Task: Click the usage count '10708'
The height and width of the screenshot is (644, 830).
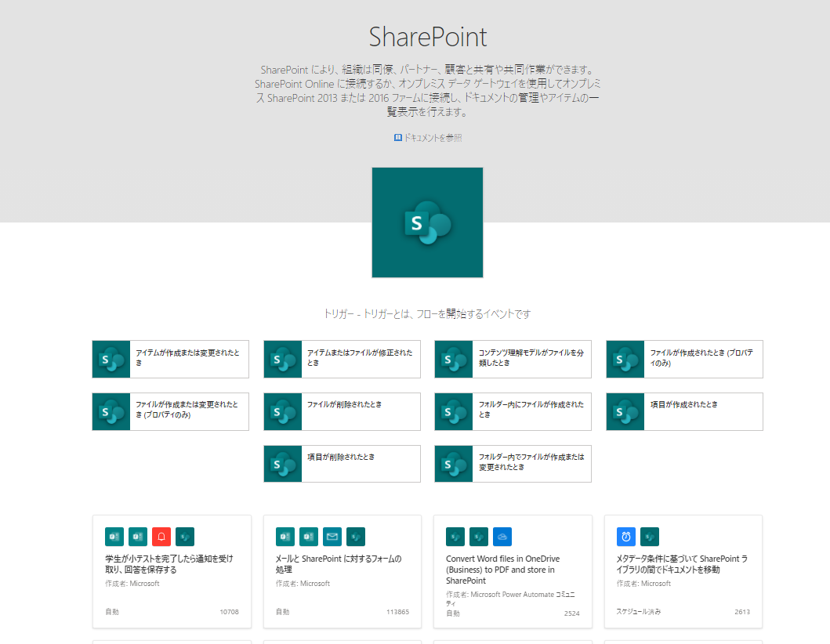Action: 229,612
